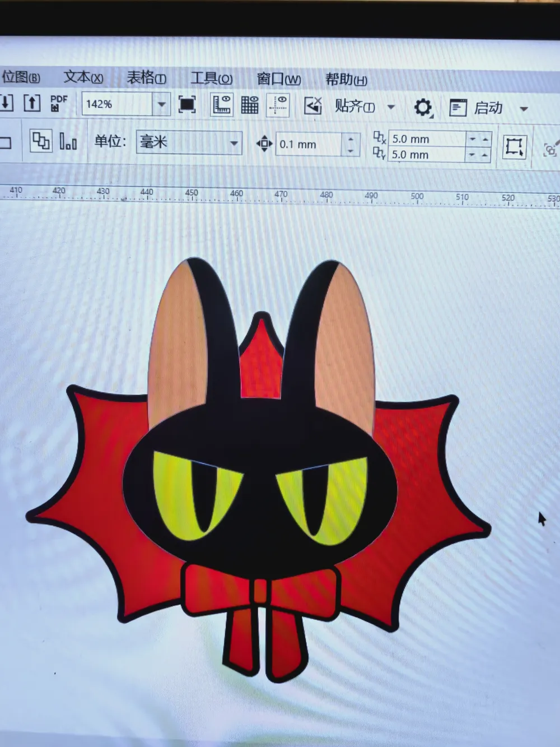This screenshot has width=560, height=747.
Task: Click the 启动 button label
Action: (488, 108)
